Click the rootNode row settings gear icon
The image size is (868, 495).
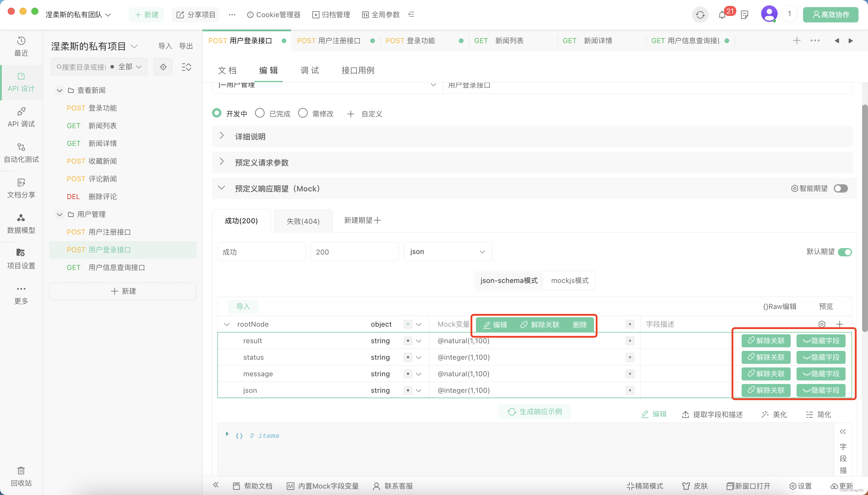tap(822, 324)
